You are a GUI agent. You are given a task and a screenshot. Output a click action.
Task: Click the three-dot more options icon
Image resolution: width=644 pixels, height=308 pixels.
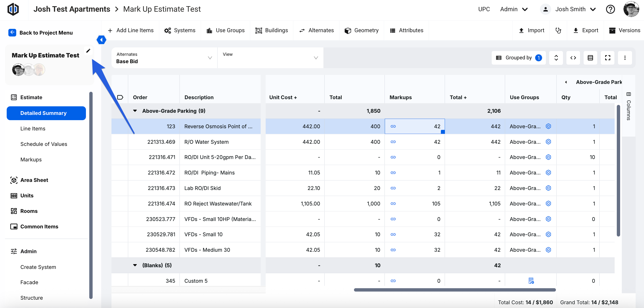[625, 58]
